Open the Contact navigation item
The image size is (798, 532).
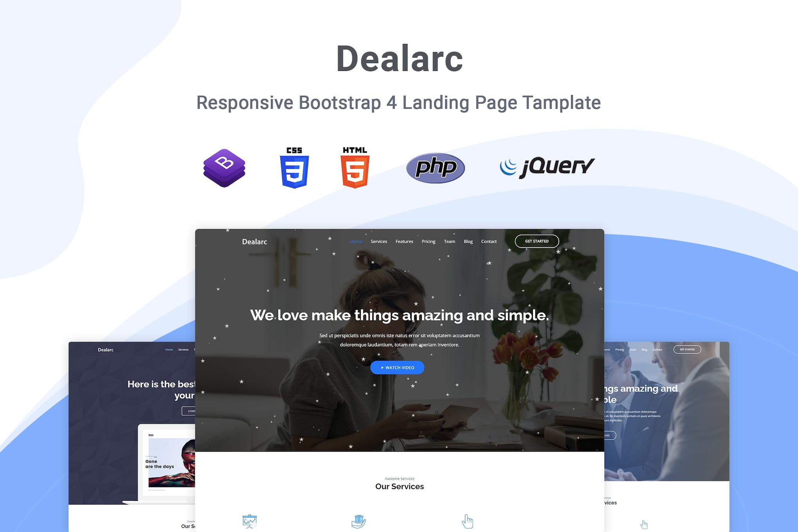[x=489, y=242]
